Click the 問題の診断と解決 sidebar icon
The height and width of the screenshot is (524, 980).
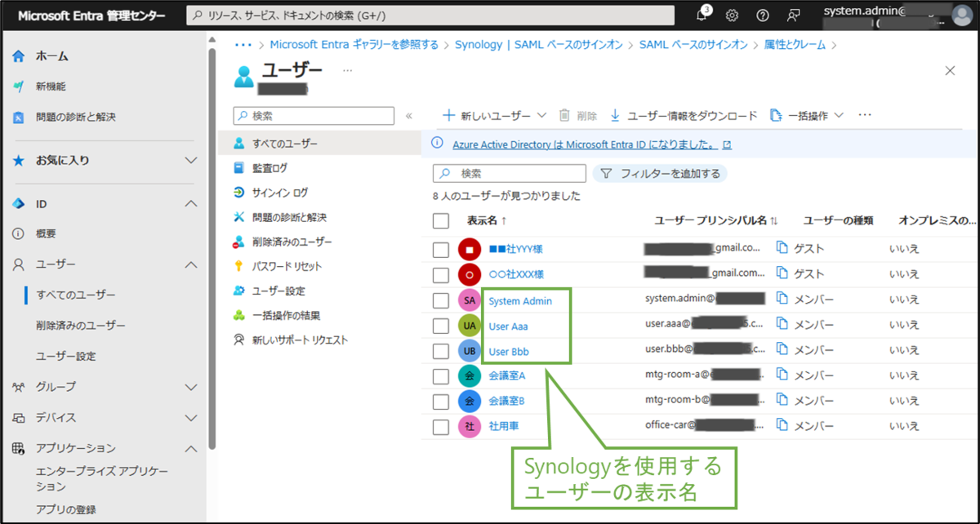[19, 118]
